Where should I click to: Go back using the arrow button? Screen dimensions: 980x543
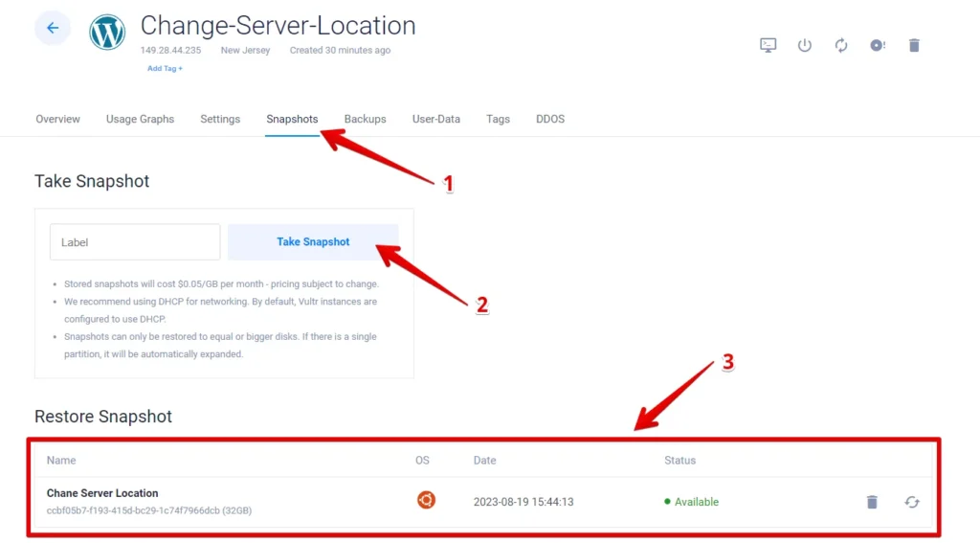tap(53, 28)
